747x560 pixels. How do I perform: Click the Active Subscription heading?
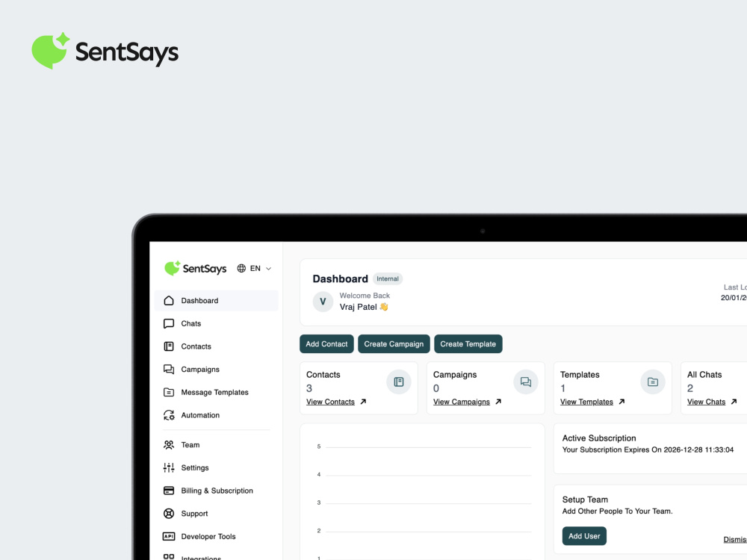[x=599, y=438]
